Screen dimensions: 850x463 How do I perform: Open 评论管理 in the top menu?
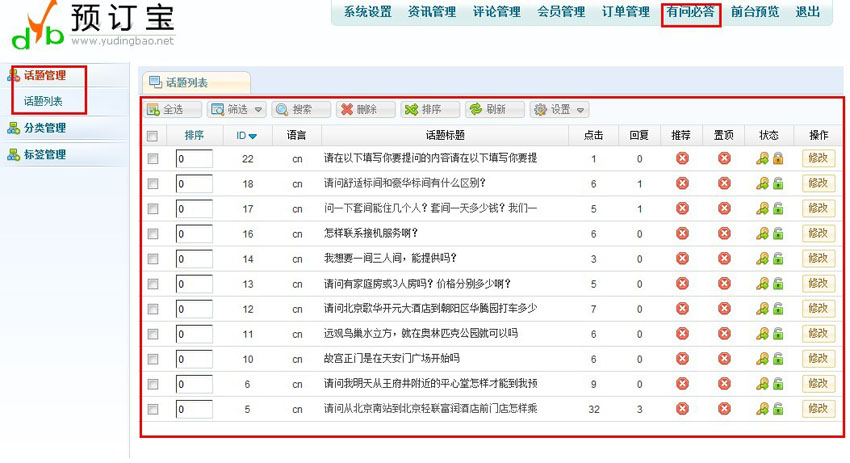click(497, 12)
